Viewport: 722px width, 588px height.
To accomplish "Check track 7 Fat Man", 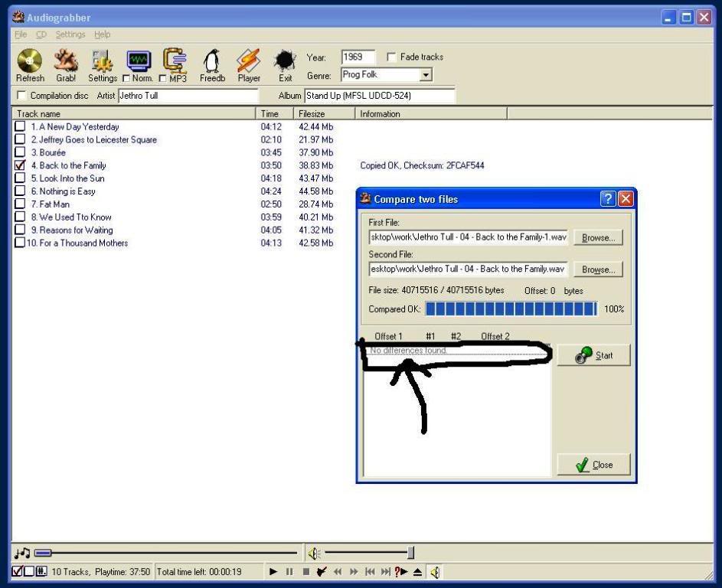I will click(x=20, y=204).
